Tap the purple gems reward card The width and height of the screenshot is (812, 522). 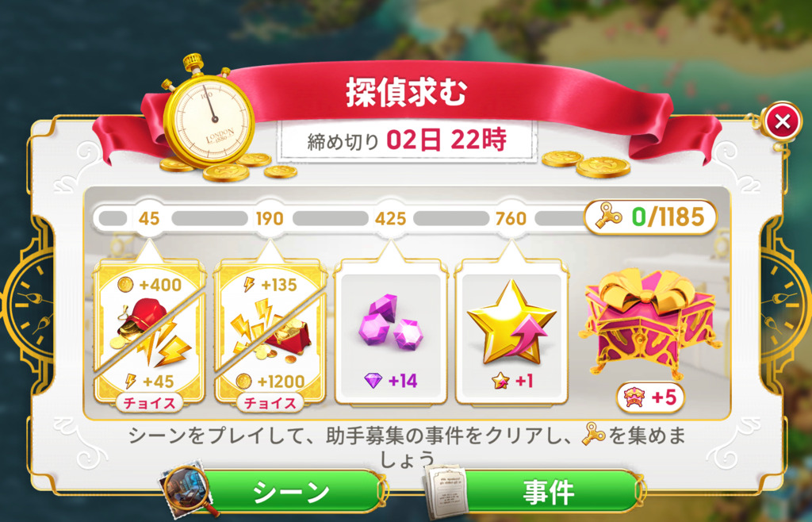point(391,330)
